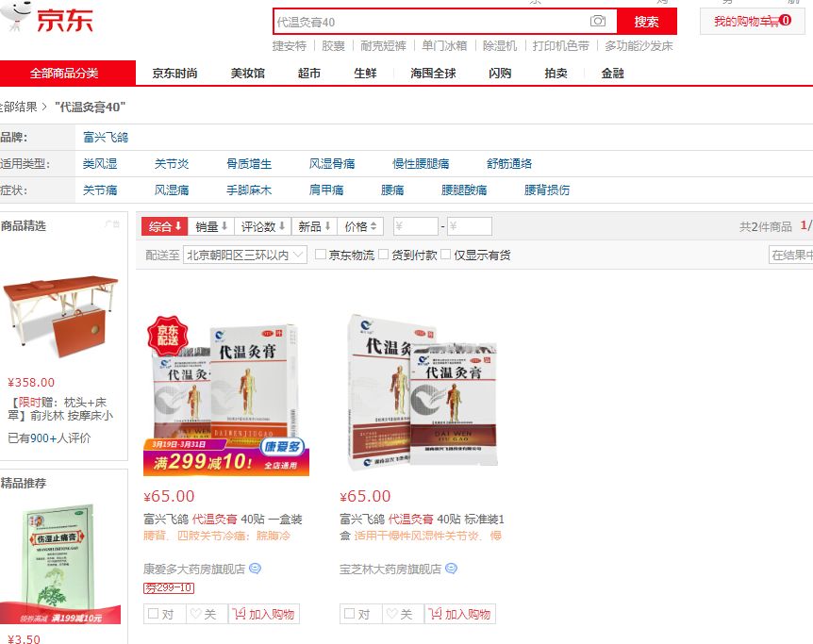This screenshot has width=813, height=644.
Task: Filter by type 类风湿
Action: coord(100,164)
